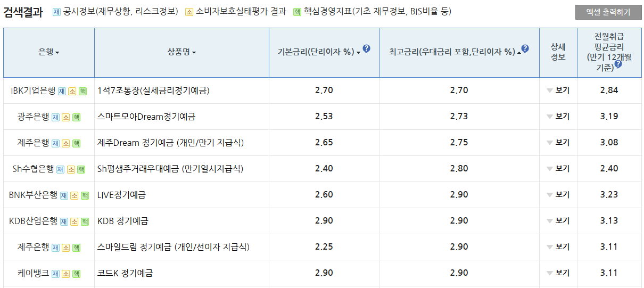Expand 보기 for KDB 정기예금
This screenshot has width=644, height=288.
point(558,221)
